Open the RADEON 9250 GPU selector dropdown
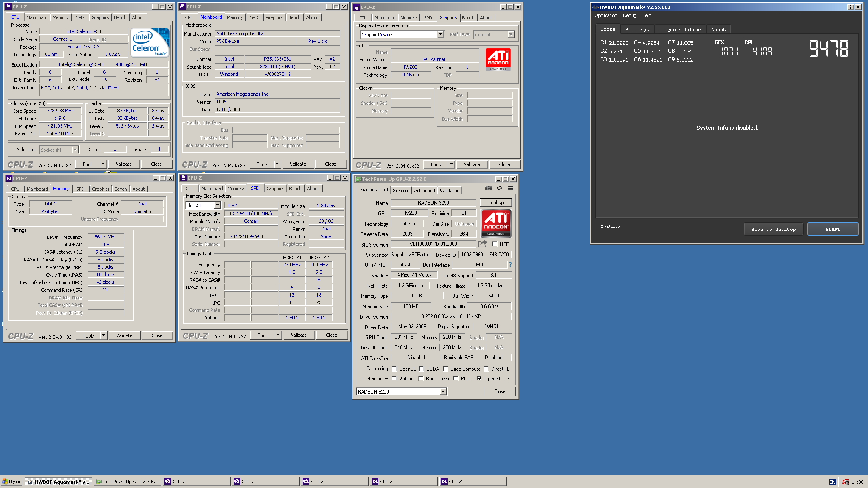This screenshot has width=868, height=488. pos(443,392)
